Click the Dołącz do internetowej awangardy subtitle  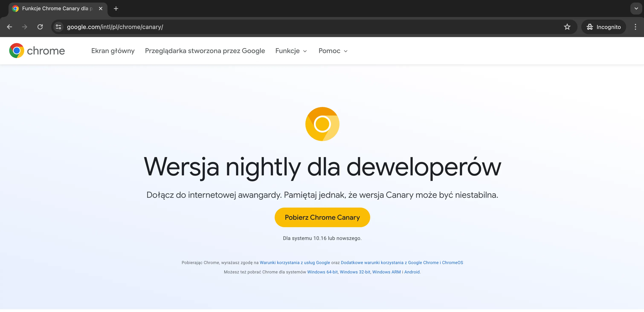coord(322,195)
